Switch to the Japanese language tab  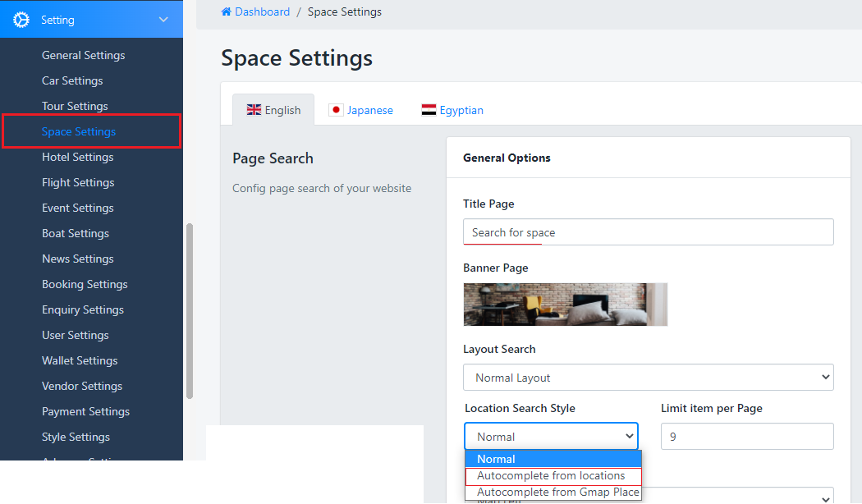[x=369, y=110]
